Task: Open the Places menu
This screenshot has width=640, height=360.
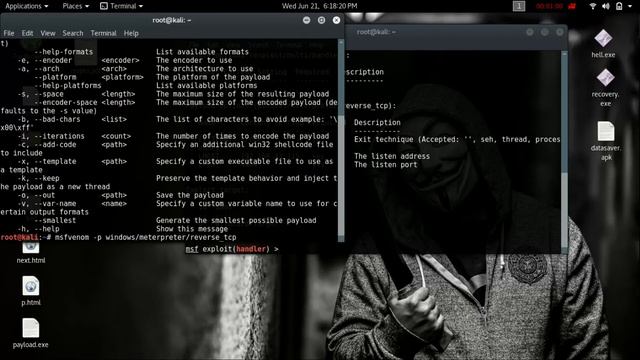Action: (76, 6)
